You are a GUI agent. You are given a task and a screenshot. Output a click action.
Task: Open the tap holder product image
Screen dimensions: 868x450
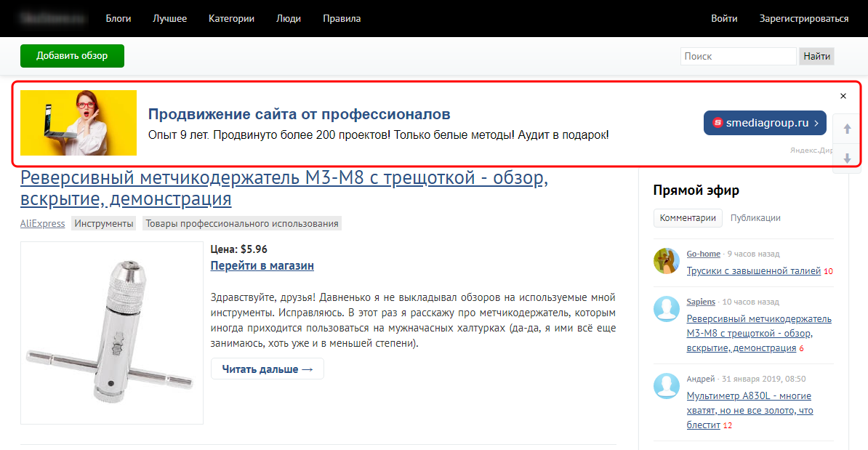112,333
